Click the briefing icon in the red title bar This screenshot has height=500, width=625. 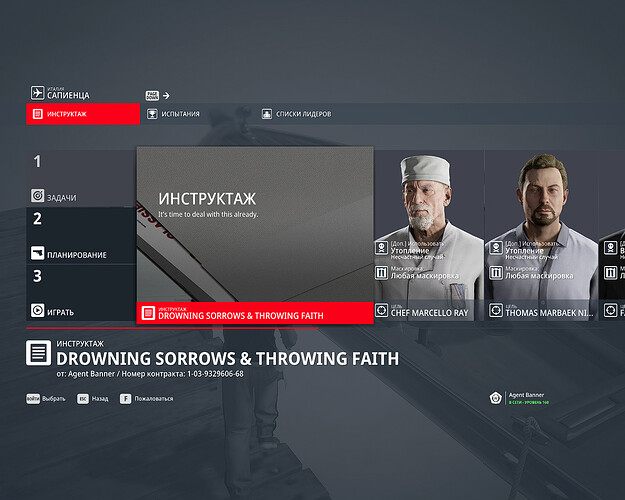coord(148,313)
